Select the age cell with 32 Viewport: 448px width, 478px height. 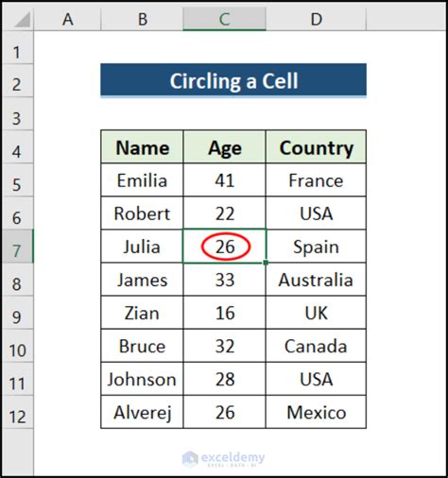click(224, 346)
